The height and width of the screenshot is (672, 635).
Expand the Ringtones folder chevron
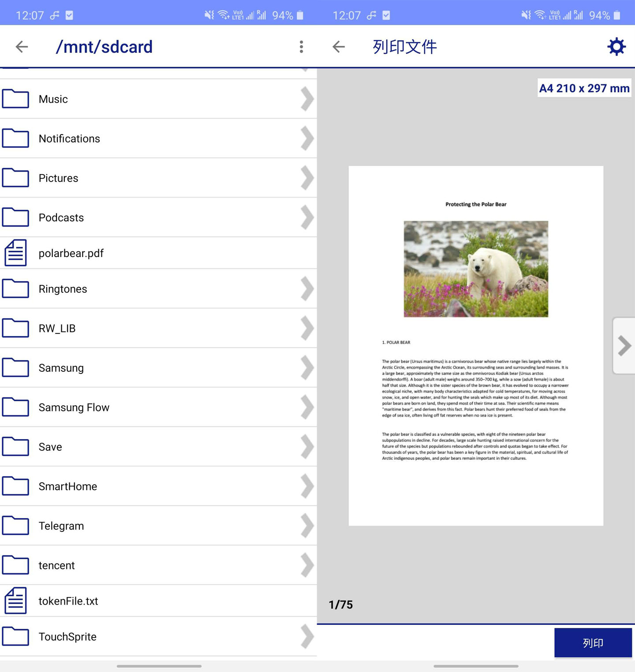coord(307,288)
